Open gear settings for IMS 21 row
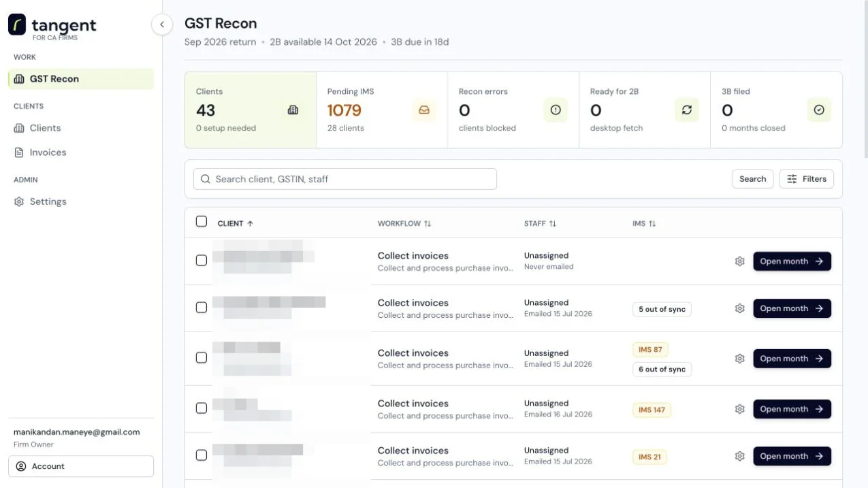The image size is (868, 488). coord(740,456)
